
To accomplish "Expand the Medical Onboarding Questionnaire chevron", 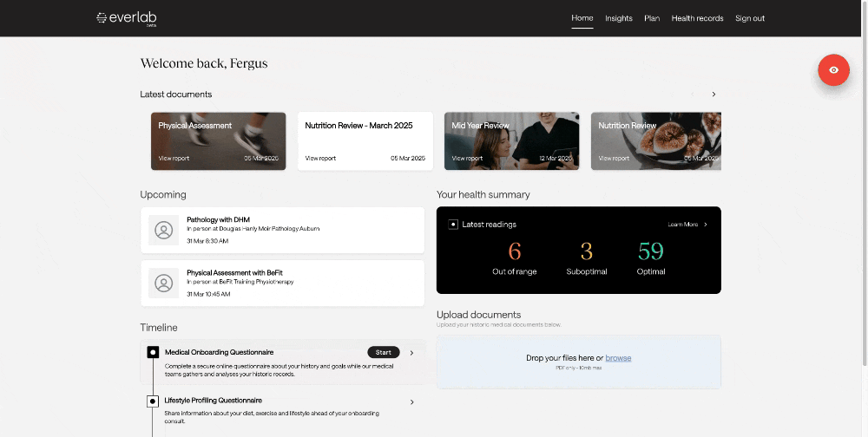I will click(x=411, y=353).
